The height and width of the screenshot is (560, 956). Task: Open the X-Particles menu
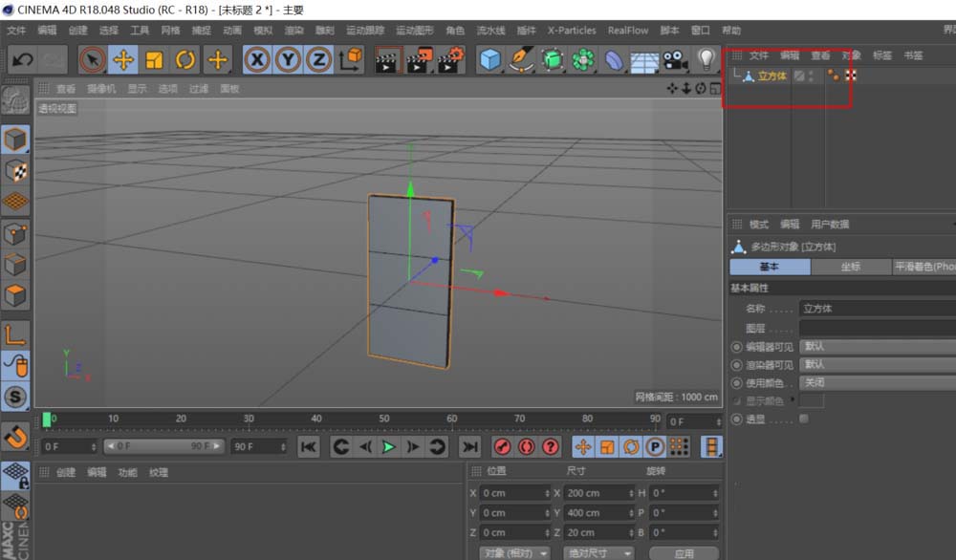click(571, 30)
